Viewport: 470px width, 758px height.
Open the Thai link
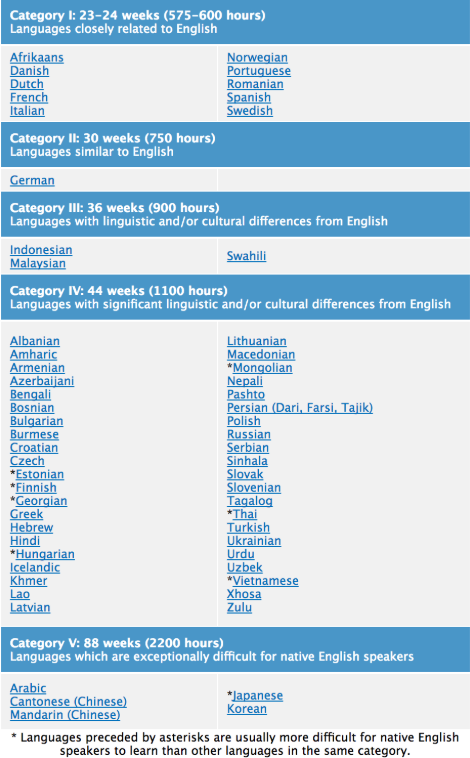point(245,514)
